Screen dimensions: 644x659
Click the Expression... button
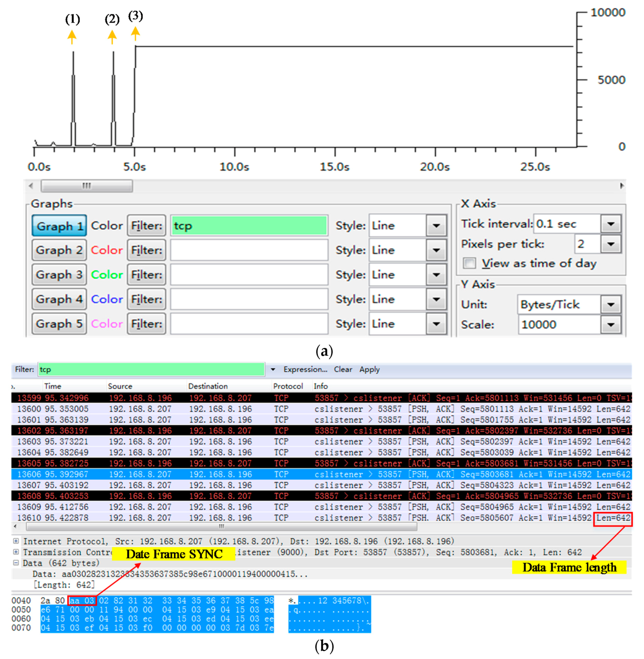[x=305, y=369]
